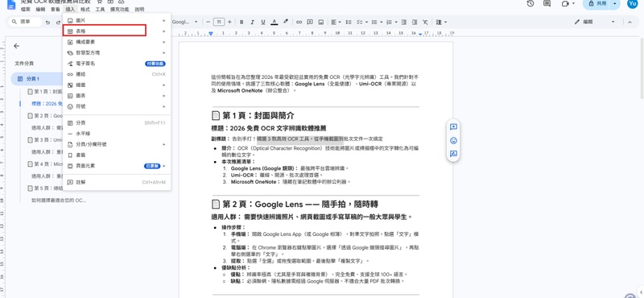644x298 pixels.
Task: Open the text alignment dropdown
Action: point(336,22)
